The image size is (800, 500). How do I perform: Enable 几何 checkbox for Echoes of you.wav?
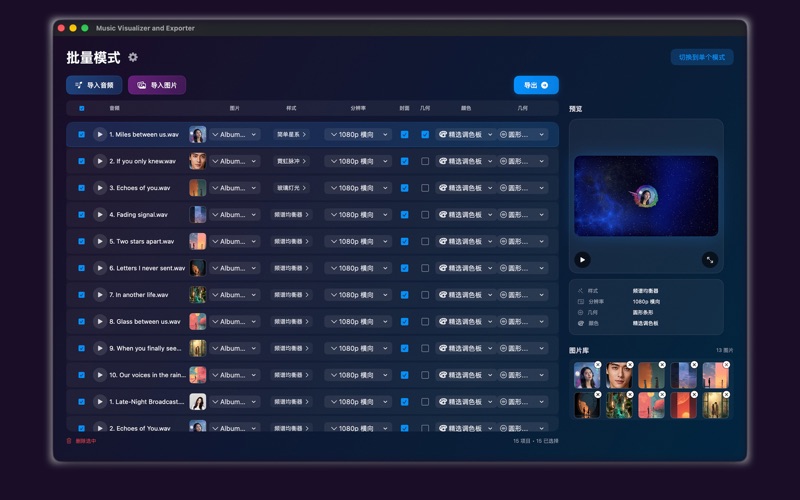click(x=425, y=188)
